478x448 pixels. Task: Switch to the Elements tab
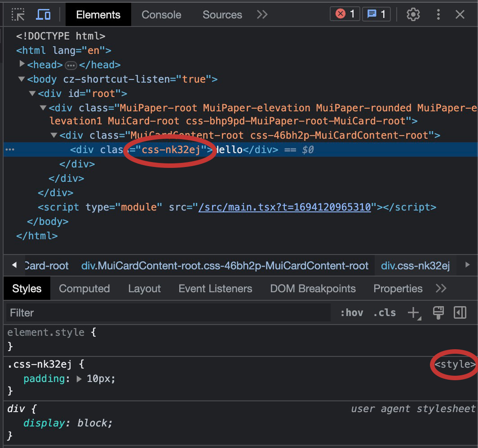click(x=98, y=15)
